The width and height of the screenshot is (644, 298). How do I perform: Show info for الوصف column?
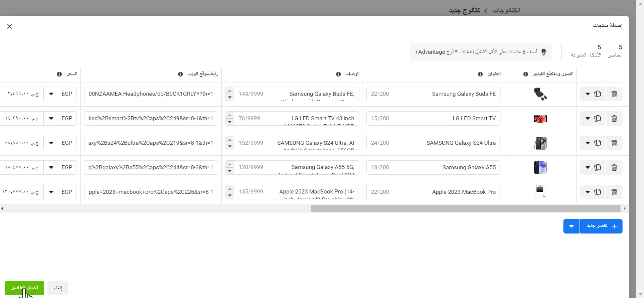pos(338,74)
